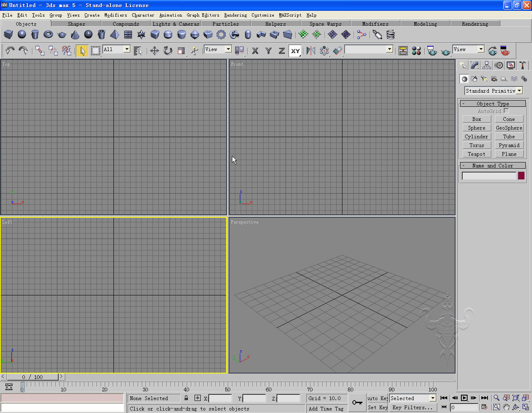Viewport: 532px width, 413px height.
Task: Click the object color swatch
Action: pos(521,176)
